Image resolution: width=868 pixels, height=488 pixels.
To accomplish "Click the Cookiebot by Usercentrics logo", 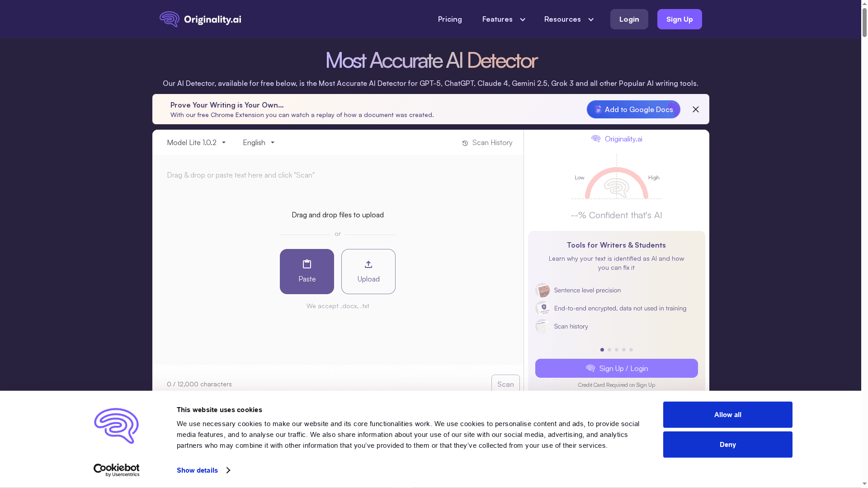I will click(x=116, y=470).
